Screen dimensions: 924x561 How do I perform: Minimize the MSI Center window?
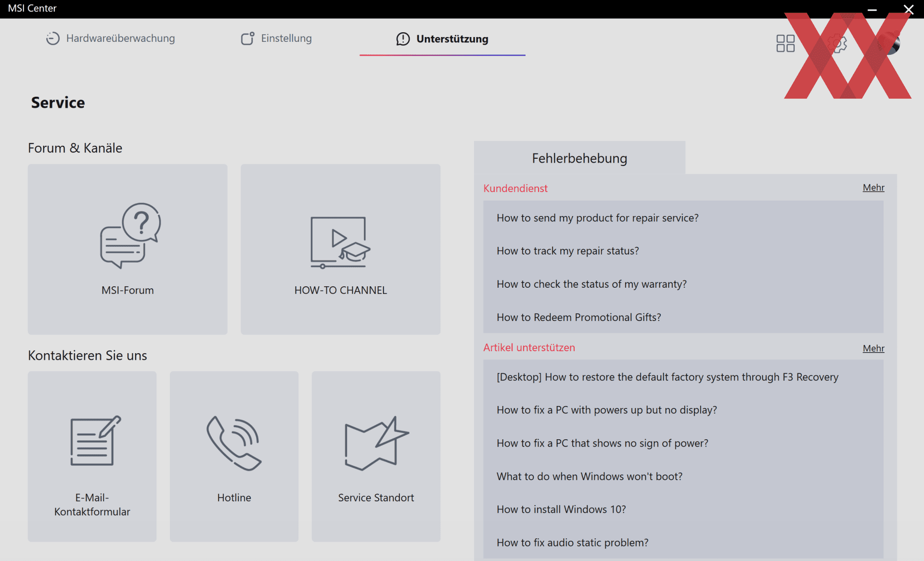coord(872,10)
